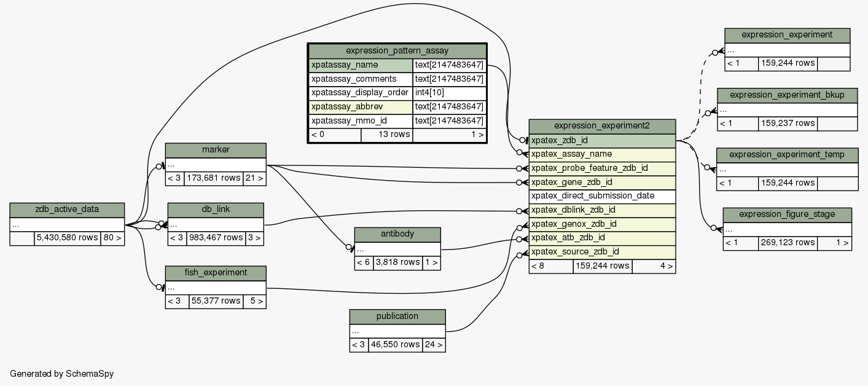The height and width of the screenshot is (386, 868).
Task: Open the expression_pattern_assay table title
Action: coord(397,50)
